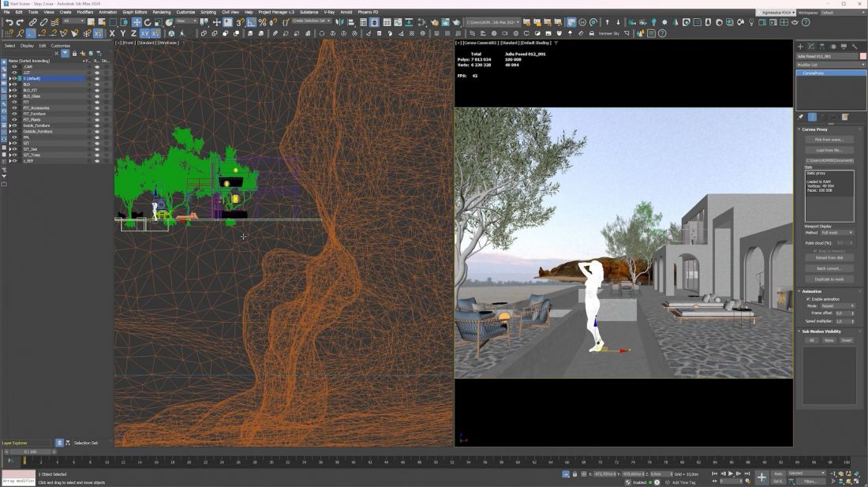Select the Select and Scale tool

(x=159, y=22)
